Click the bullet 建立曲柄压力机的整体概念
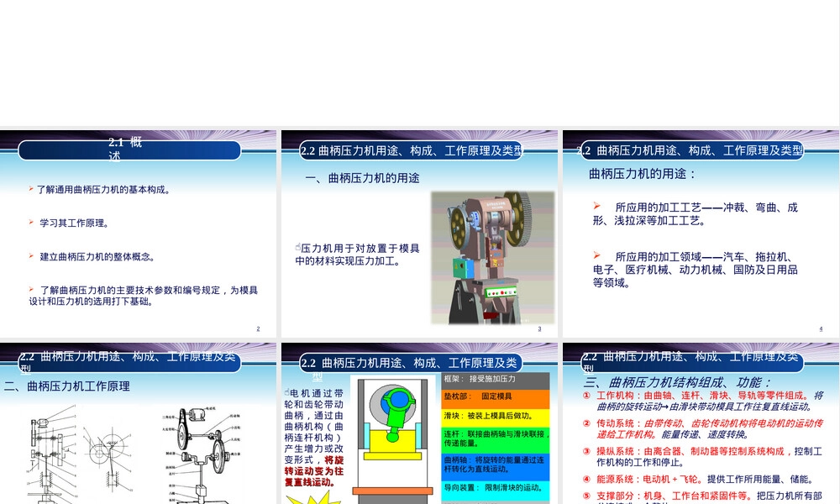 (x=92, y=256)
